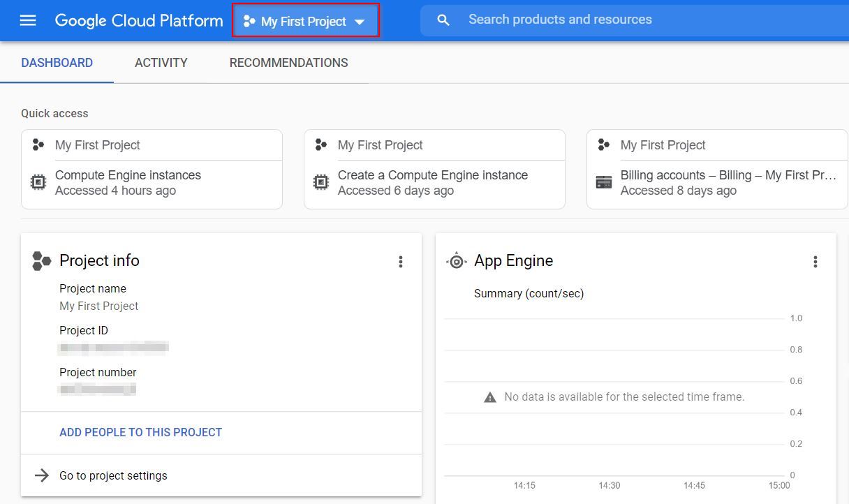Screen dimensions: 849x504
Task: Open Go to project settings
Action: pos(113,475)
